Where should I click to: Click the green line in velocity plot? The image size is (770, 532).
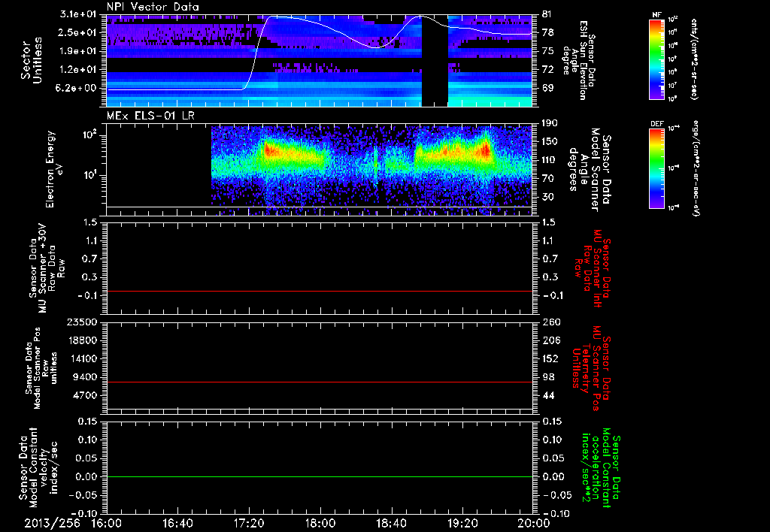point(320,476)
